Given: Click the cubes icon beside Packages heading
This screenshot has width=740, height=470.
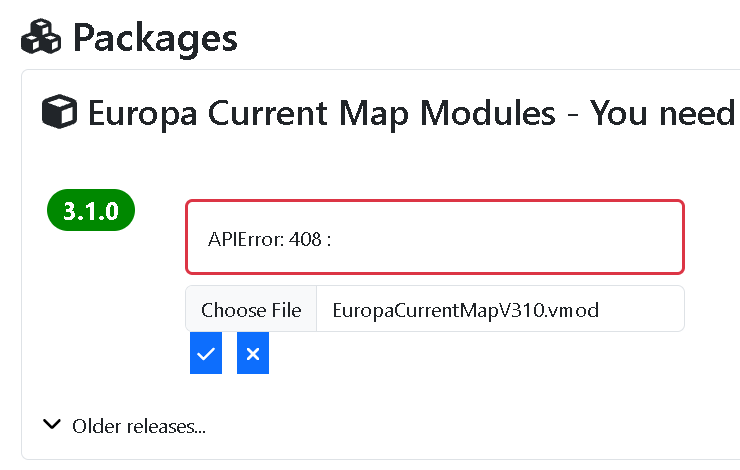Looking at the screenshot, I should 41,38.
